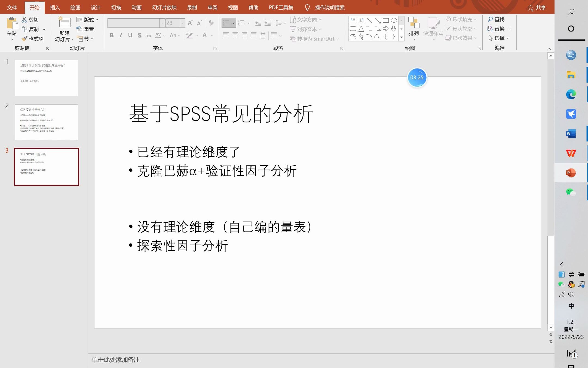Open the File (文件) menu
The height and width of the screenshot is (368, 588).
pyautogui.click(x=12, y=8)
